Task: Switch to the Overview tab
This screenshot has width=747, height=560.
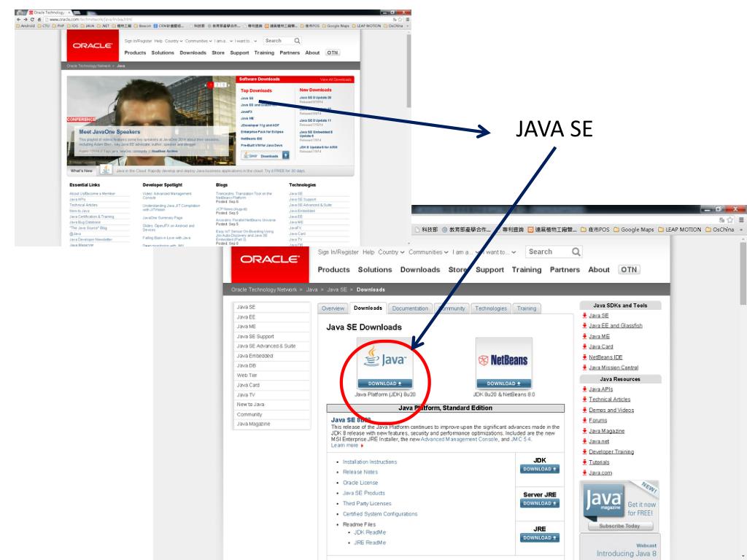Action: 333,308
